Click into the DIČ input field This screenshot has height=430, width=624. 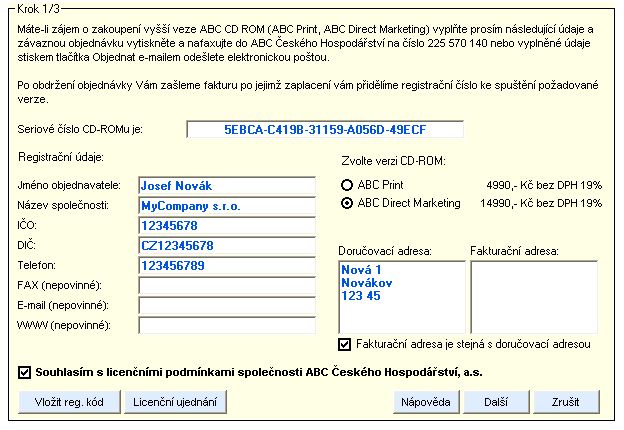227,246
